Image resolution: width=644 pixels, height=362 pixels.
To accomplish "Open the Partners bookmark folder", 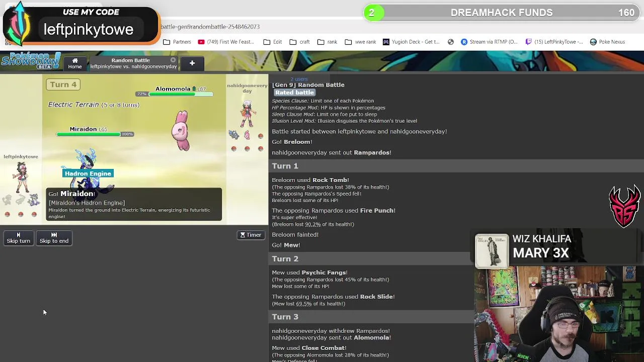I will coord(177,42).
